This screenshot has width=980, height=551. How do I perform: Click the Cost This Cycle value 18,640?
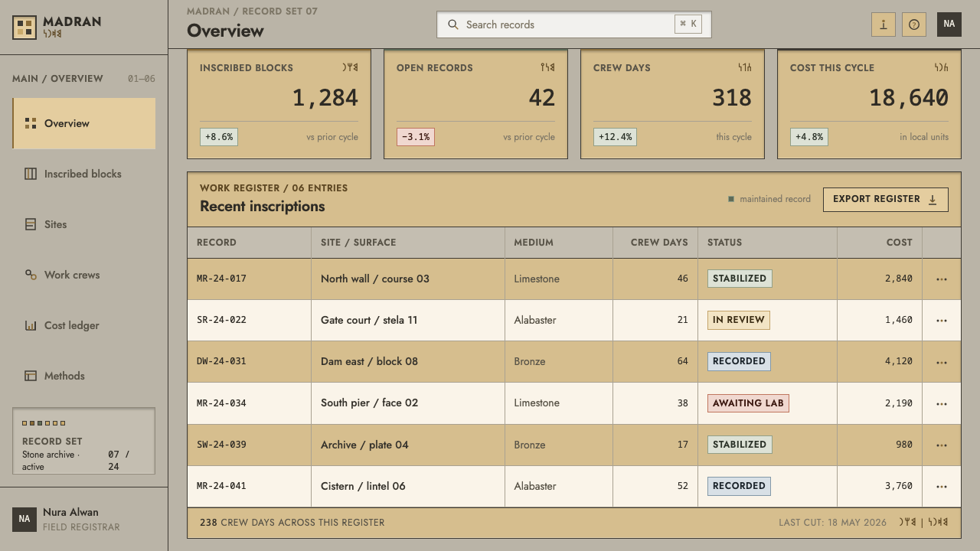point(909,97)
